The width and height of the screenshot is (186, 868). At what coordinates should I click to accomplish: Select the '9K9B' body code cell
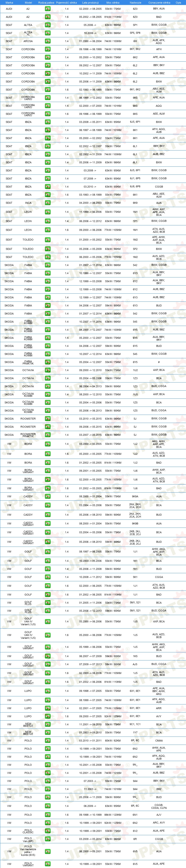(x=135, y=524)
